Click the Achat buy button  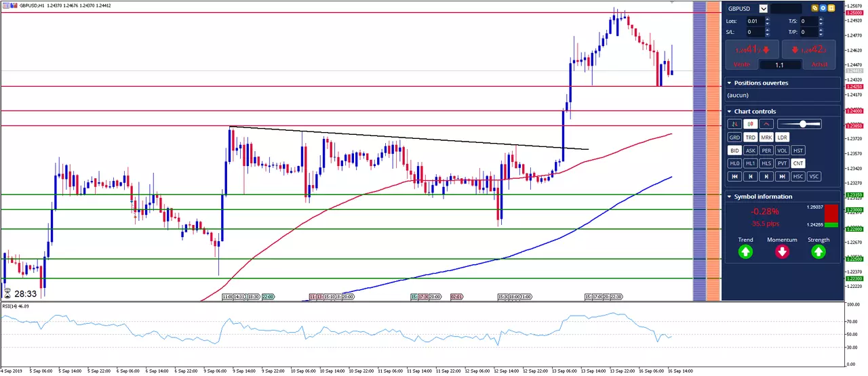(x=809, y=54)
